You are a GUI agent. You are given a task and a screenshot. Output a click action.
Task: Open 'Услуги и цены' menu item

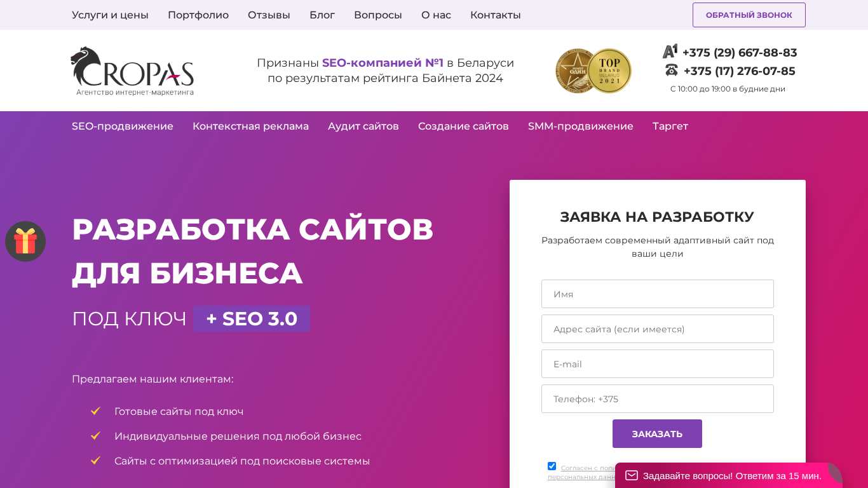[x=110, y=15]
